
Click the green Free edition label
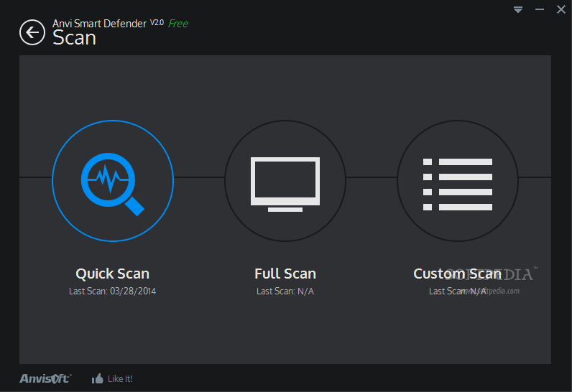pyautogui.click(x=178, y=24)
